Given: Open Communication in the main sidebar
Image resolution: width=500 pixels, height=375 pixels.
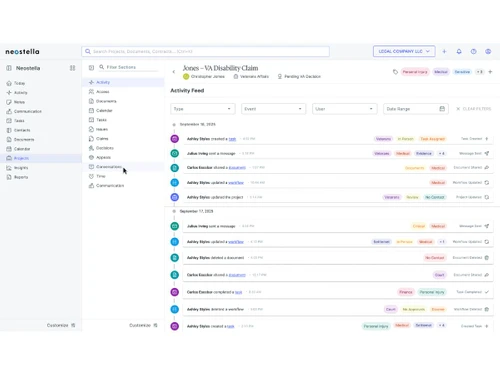Looking at the screenshot, I should (x=28, y=111).
